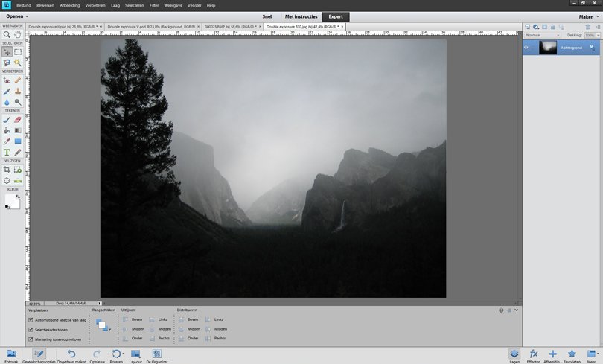
Task: Click Opnieuw (redo) button
Action: coord(97,356)
